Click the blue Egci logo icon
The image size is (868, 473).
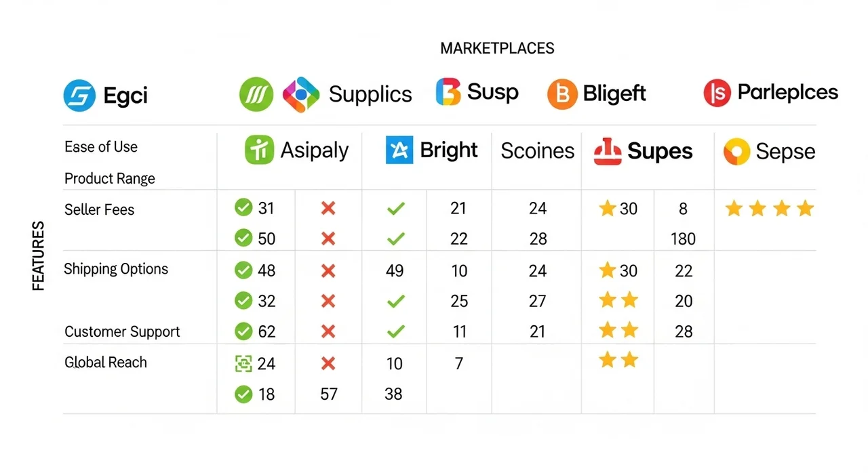pyautogui.click(x=80, y=96)
